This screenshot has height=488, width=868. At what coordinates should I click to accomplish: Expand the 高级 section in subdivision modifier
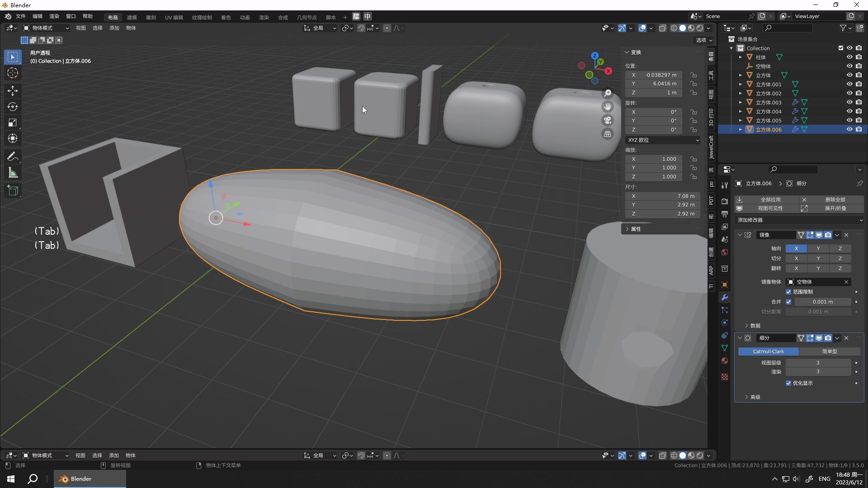click(755, 397)
